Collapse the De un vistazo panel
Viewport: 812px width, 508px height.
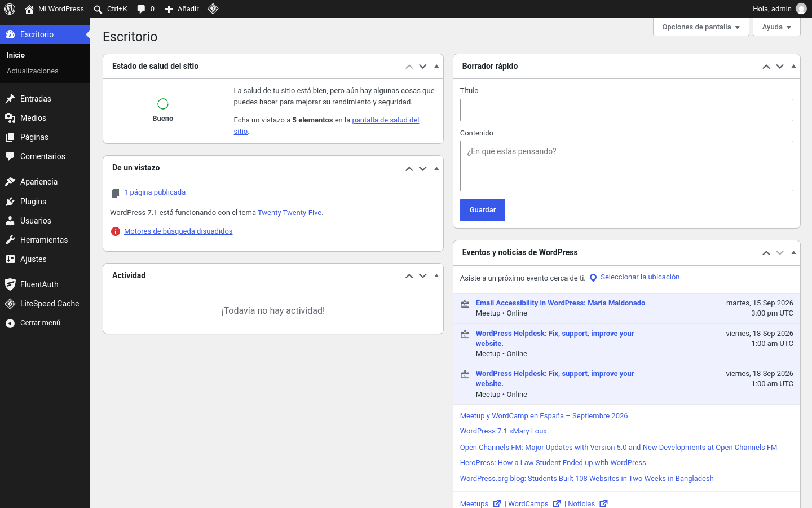436,168
